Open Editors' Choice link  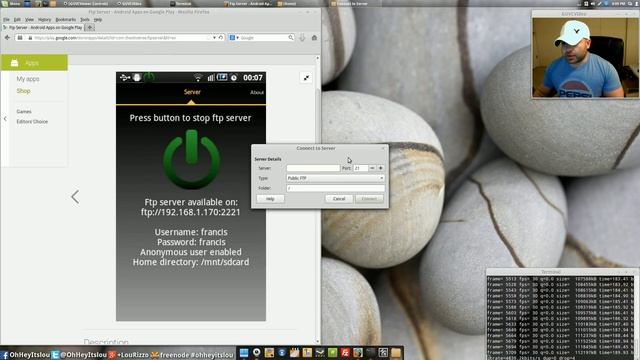[x=32, y=122]
